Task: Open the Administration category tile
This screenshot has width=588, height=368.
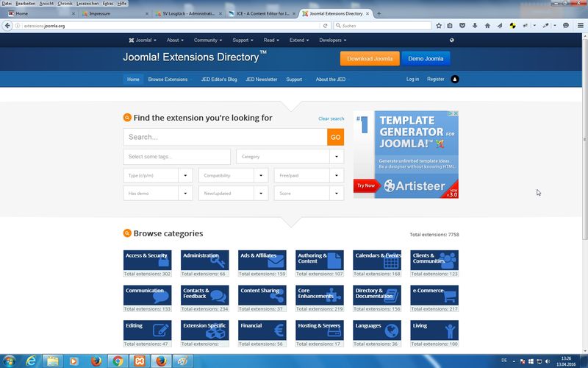Action: pyautogui.click(x=205, y=261)
